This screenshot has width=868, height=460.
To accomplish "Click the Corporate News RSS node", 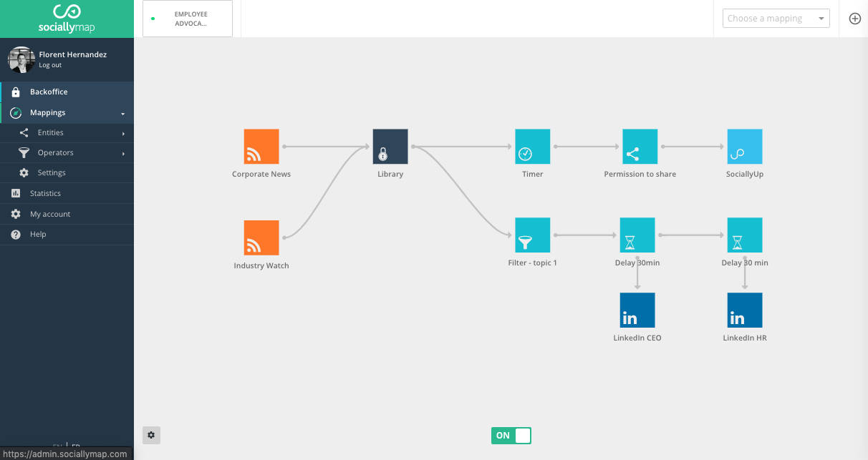I will pos(261,147).
